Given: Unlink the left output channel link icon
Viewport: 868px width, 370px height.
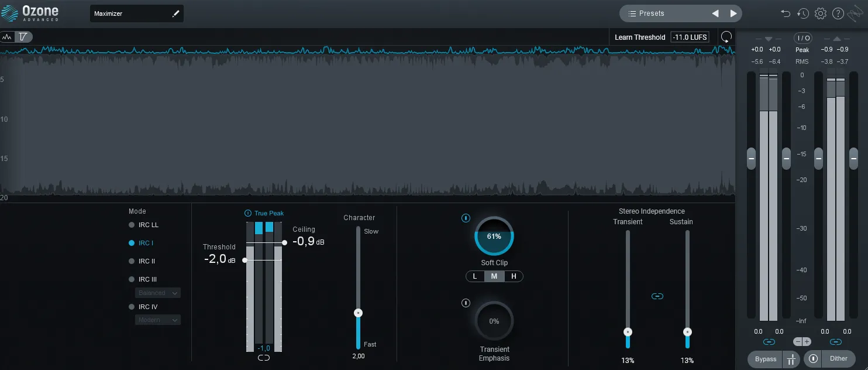Looking at the screenshot, I should pos(768,341).
